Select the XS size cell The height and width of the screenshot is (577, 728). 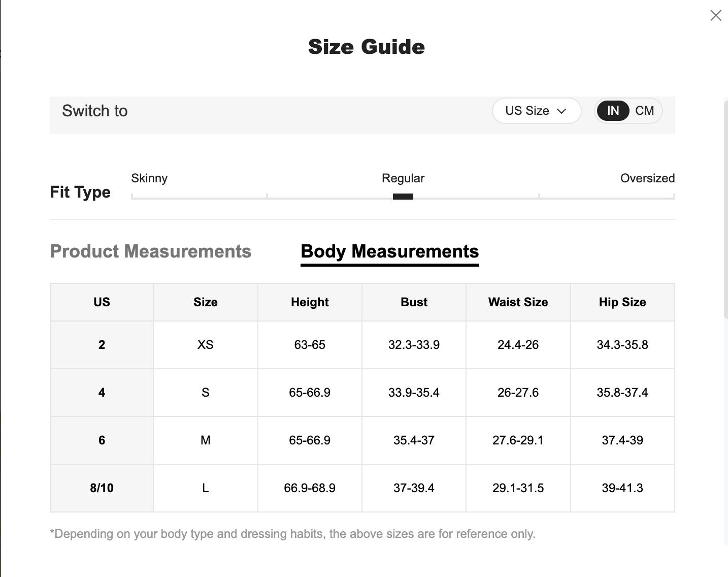(x=205, y=345)
